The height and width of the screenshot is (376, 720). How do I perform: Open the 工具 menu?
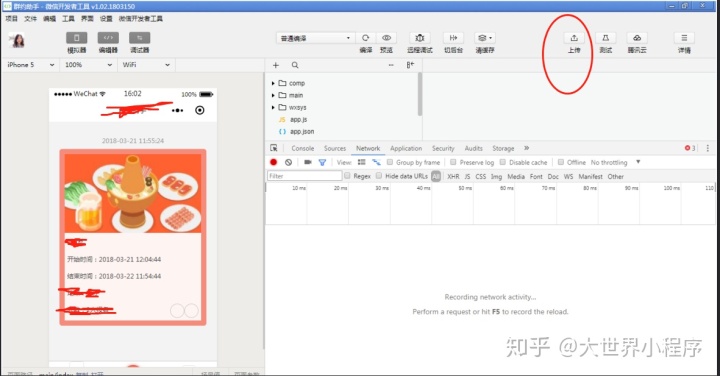[68, 18]
